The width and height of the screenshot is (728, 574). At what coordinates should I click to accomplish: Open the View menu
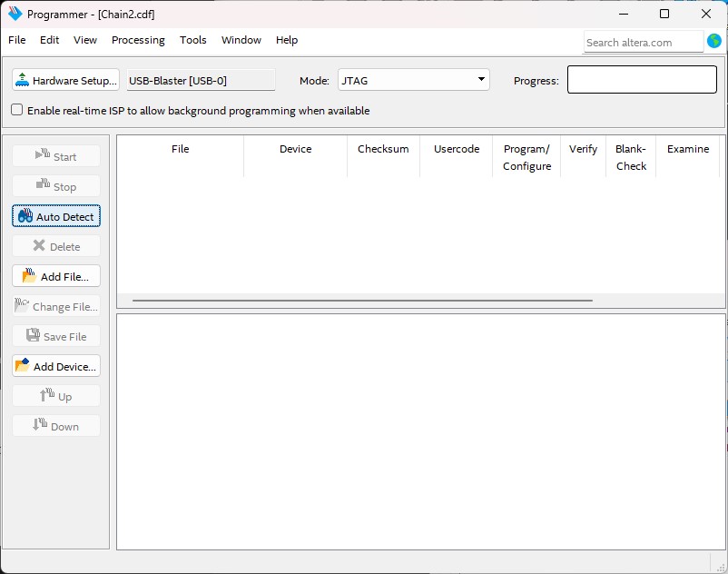[x=85, y=40]
